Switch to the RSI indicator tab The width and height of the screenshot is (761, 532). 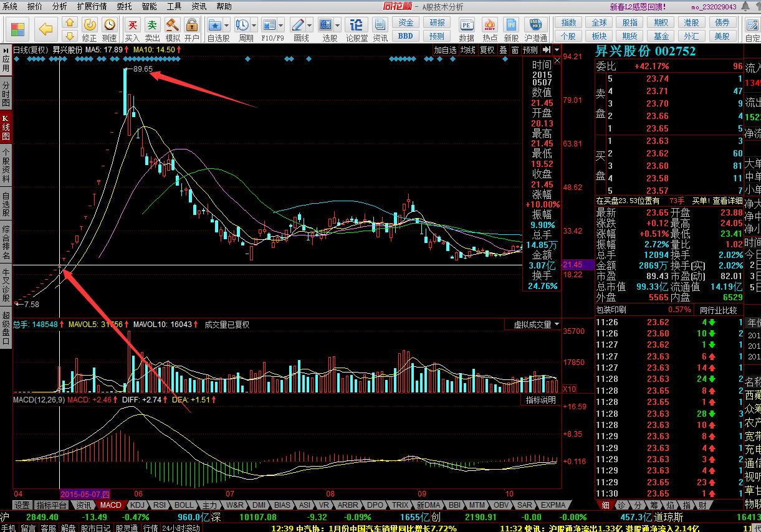(160, 505)
